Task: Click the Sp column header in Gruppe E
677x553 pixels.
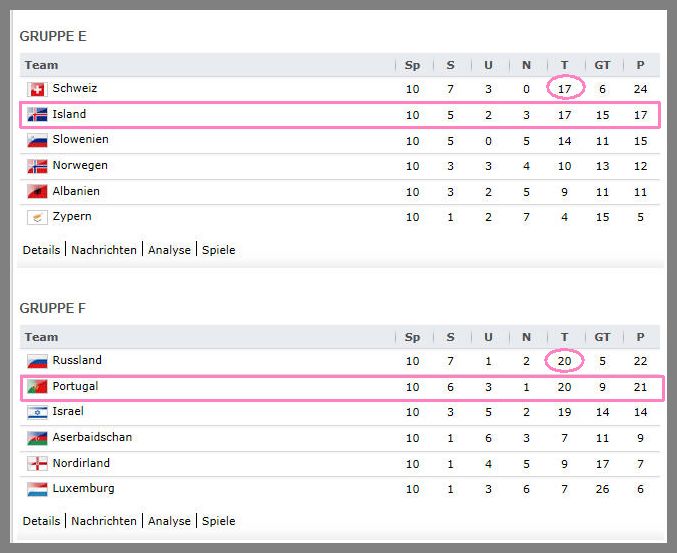Action: coord(412,65)
